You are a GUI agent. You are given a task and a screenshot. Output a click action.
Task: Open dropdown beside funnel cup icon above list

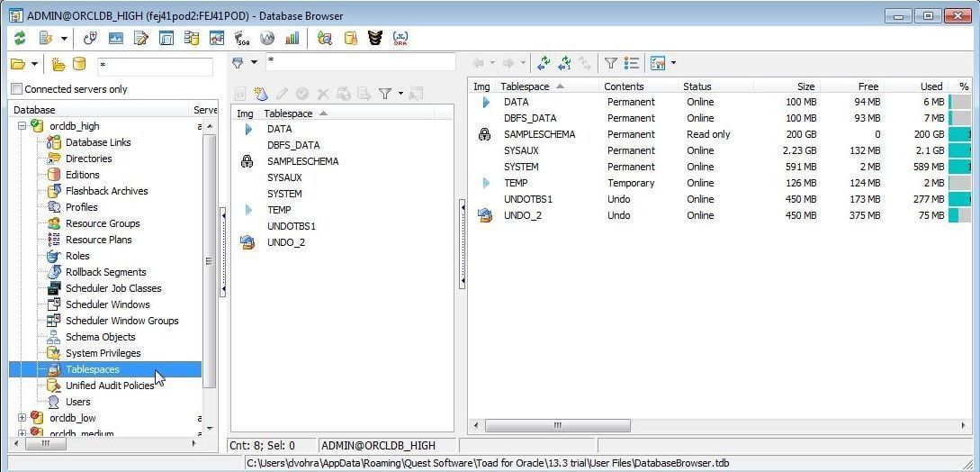click(254, 62)
